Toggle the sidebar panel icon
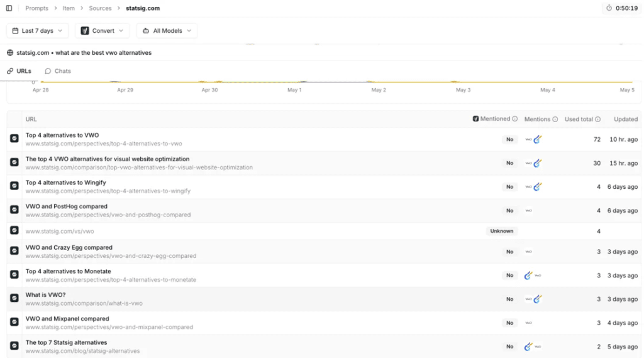Image resolution: width=644 pixels, height=358 pixels. pos(9,8)
